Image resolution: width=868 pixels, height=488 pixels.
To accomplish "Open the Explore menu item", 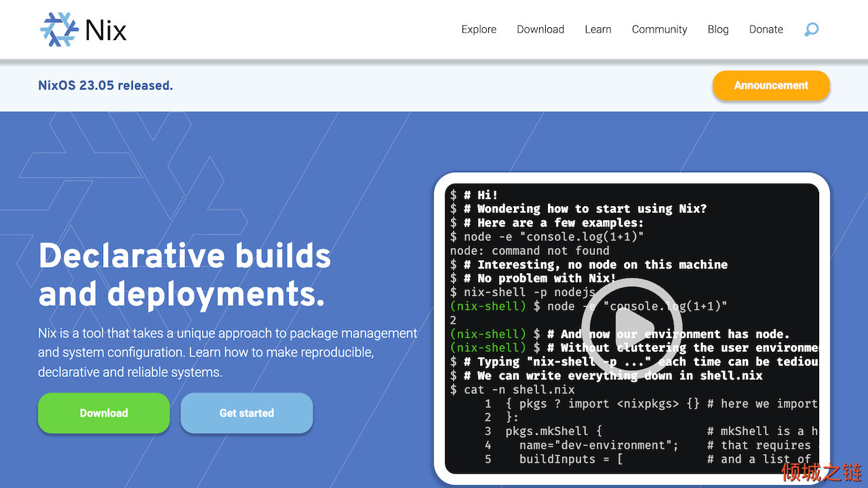I will click(x=479, y=29).
